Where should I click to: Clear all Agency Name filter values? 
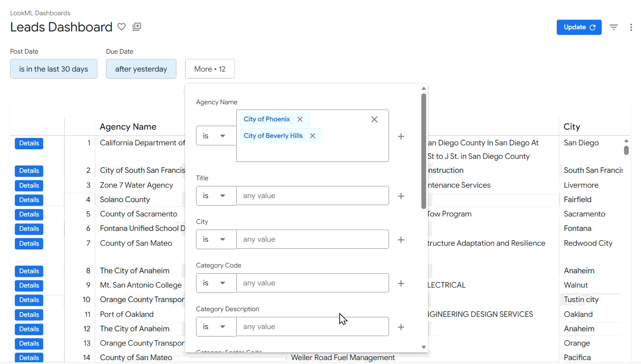tap(374, 120)
